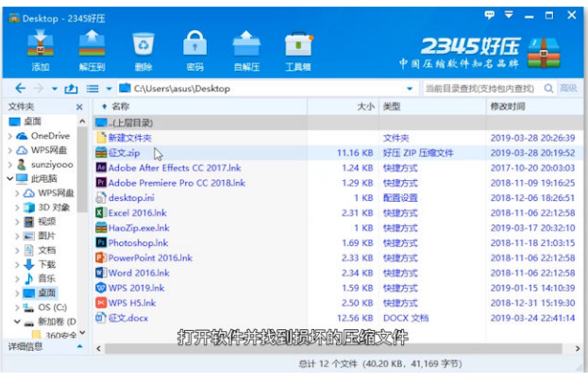Click the list view mode icon

pos(92,89)
